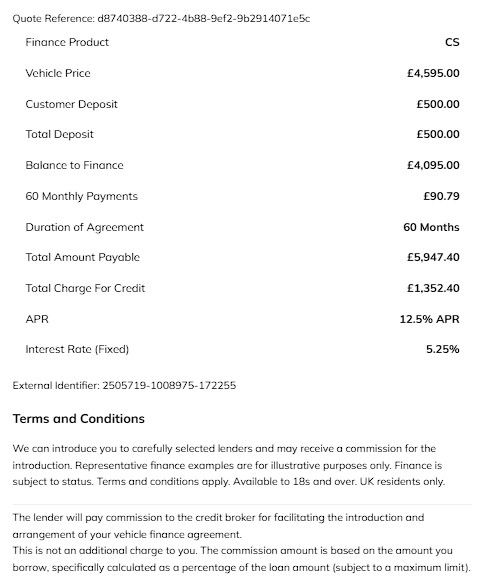478x581 pixels.
Task: Select the 5.25% interest rate value
Action: pyautogui.click(x=442, y=349)
